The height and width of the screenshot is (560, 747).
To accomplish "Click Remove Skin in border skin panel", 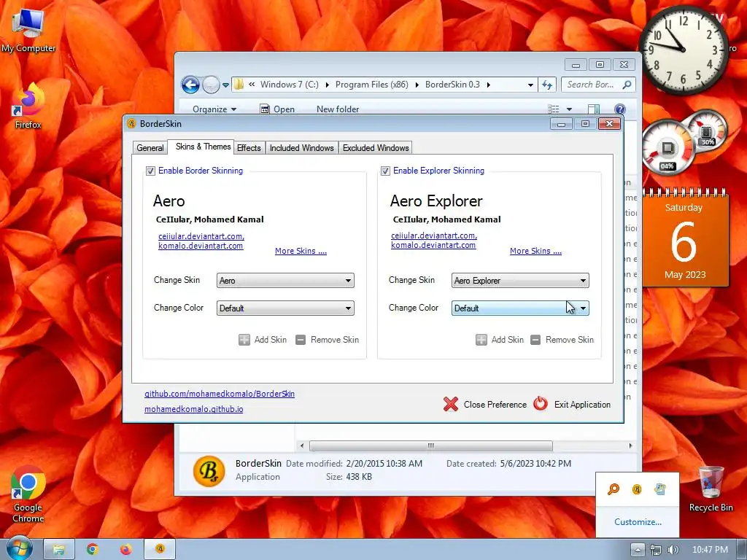I will 328,340.
